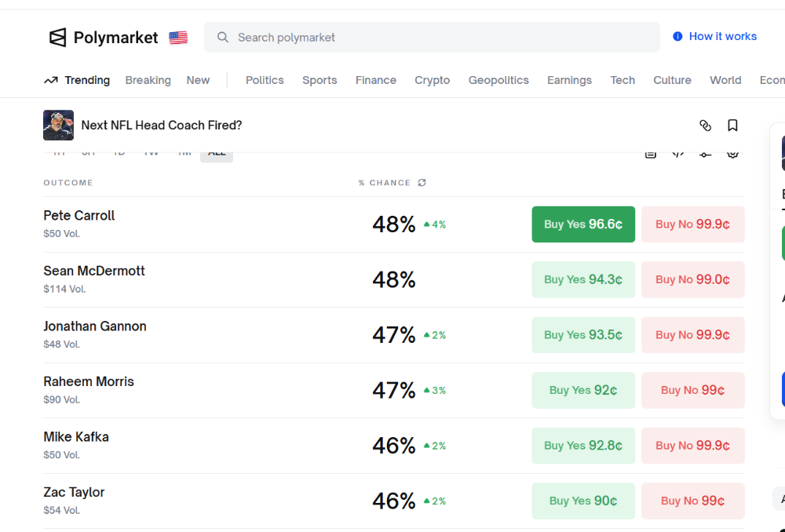The height and width of the screenshot is (532, 785).
Task: Click the coach thumbnail beside market title
Action: coord(58,126)
